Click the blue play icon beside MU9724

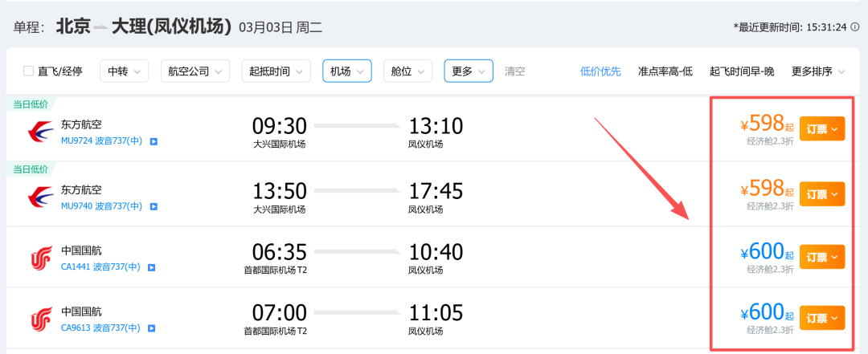154,141
